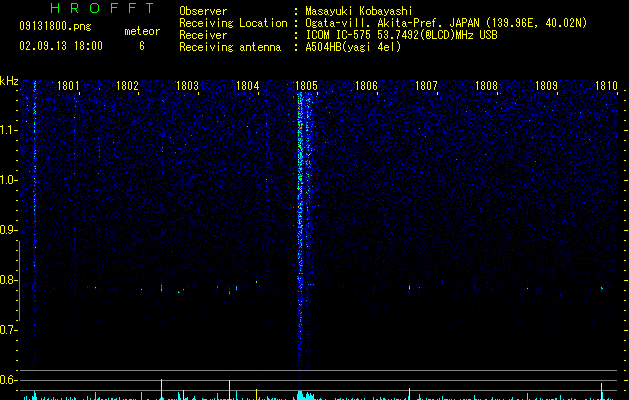Click the 1801 time marker
Viewport: 629px width, 400px height.
tap(68, 86)
